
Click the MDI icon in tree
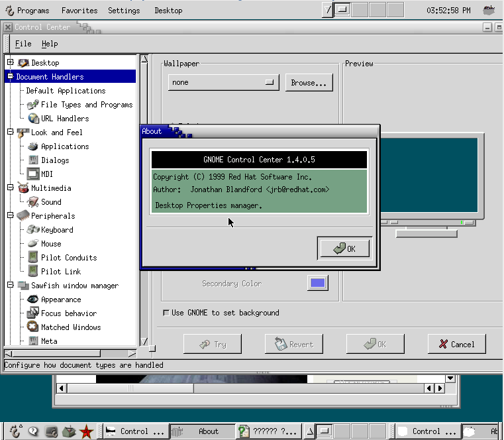[33, 174]
